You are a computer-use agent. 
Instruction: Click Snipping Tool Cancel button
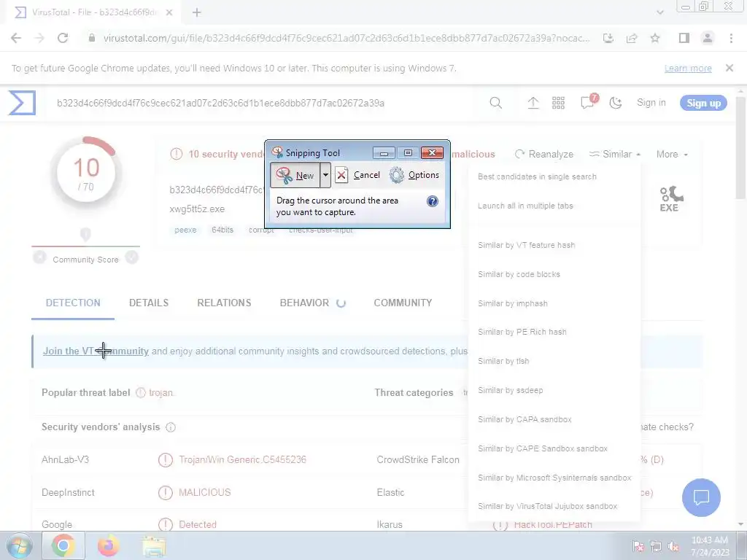357,175
